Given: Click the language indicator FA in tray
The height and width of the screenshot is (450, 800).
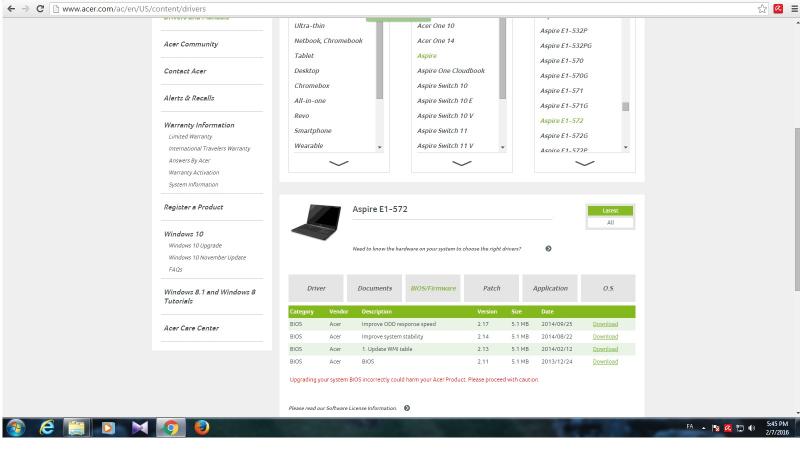Looking at the screenshot, I should click(x=690, y=427).
